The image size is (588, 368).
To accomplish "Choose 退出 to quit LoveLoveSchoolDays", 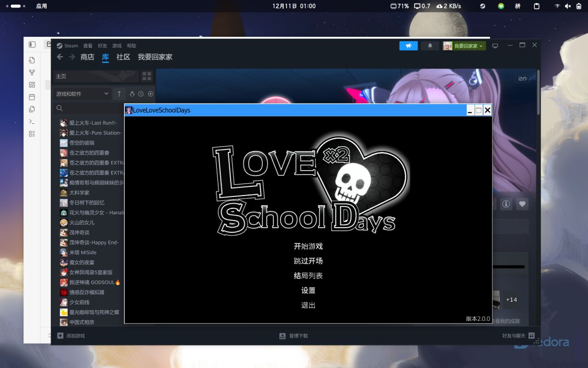I will [308, 305].
